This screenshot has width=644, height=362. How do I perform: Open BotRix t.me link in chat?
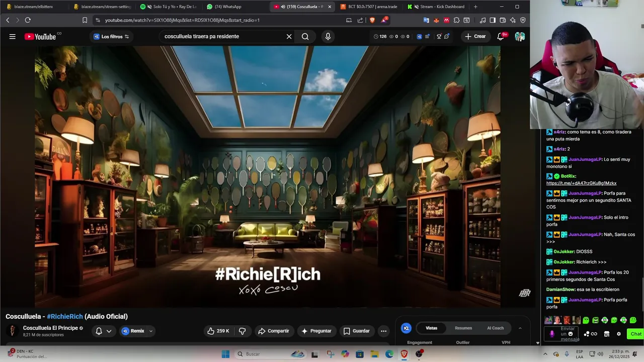[x=581, y=183]
